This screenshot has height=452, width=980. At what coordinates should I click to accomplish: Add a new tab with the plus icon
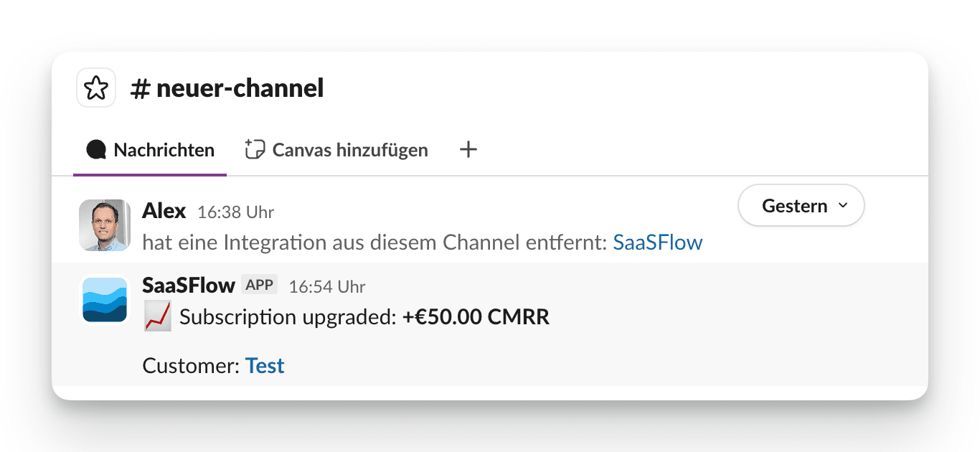pos(468,150)
